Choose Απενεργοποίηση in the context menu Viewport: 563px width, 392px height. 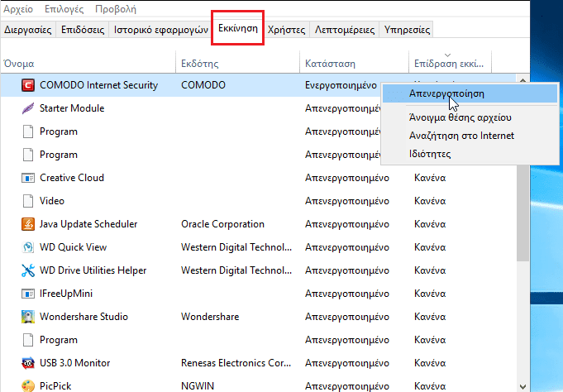coord(470,93)
